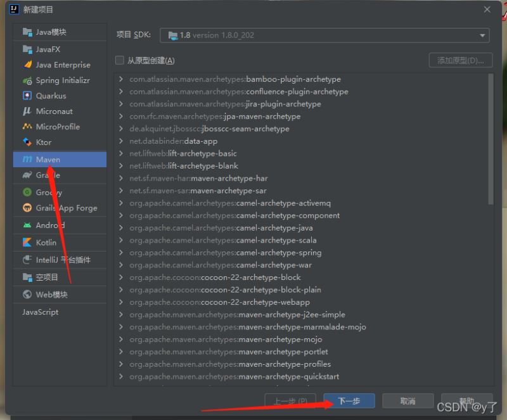Switch to the Java Enterprise category
Viewport: 507px width, 420px height.
pos(62,65)
